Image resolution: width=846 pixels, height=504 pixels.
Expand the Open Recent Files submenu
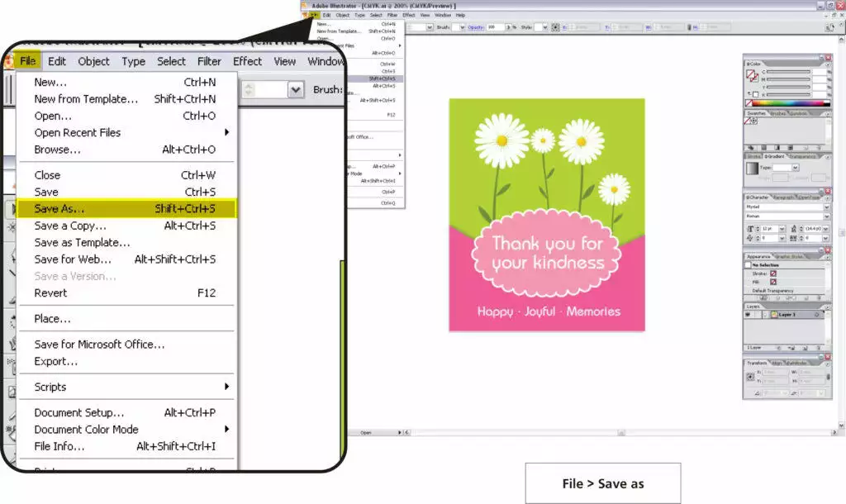(x=227, y=132)
